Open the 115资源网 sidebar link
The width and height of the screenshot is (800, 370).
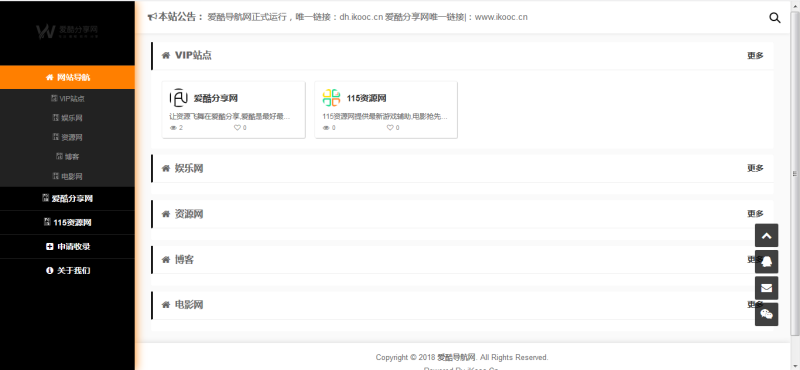point(67,223)
